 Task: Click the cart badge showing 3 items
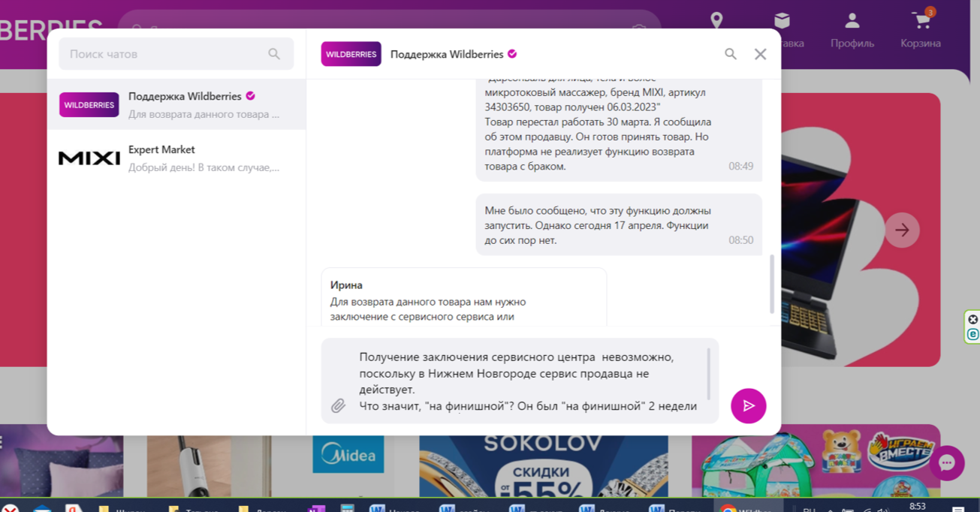click(930, 12)
